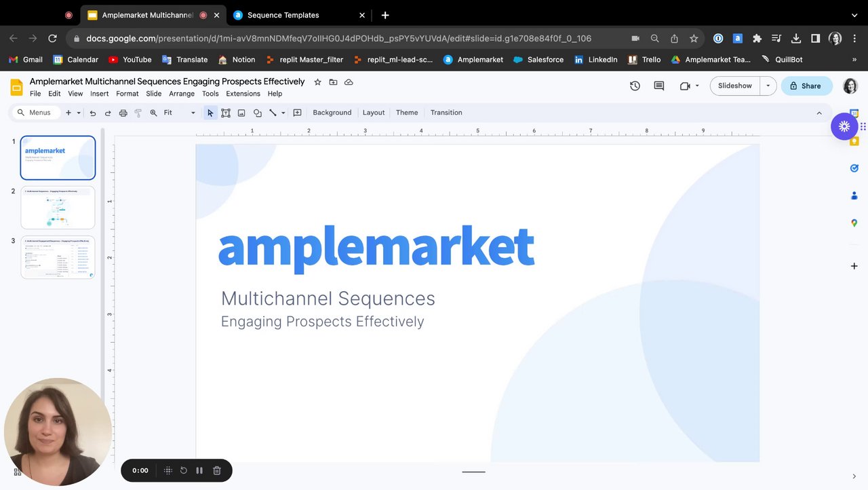Expand the side panel chevron at bottom right

coord(854,476)
